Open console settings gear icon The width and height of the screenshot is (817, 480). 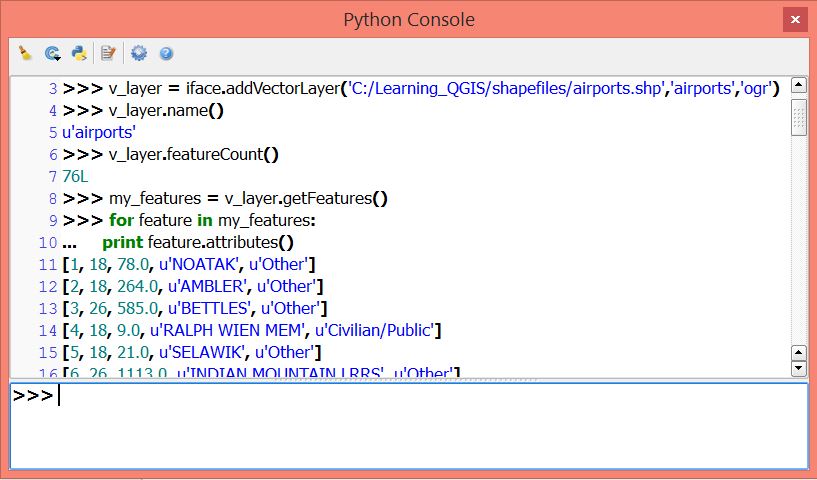pos(139,53)
